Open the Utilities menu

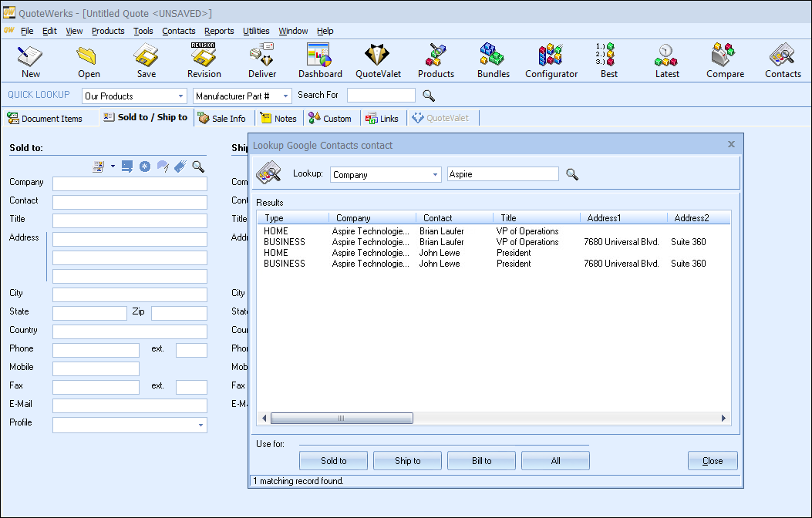256,31
